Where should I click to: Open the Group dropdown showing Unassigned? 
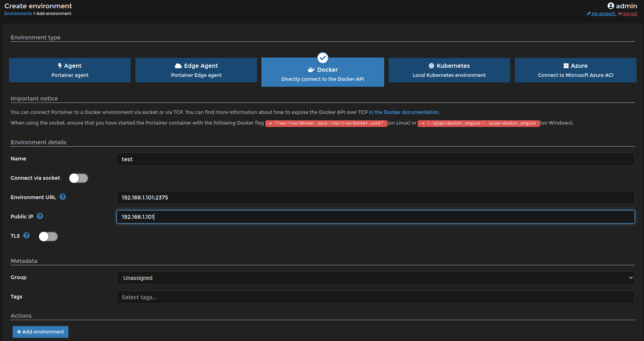pos(376,278)
